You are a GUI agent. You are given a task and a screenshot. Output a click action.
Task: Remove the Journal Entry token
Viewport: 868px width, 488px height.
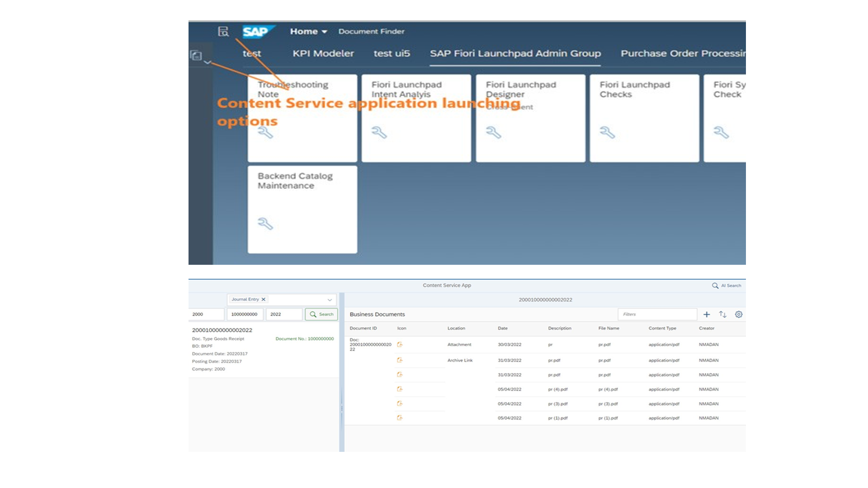[264, 300]
